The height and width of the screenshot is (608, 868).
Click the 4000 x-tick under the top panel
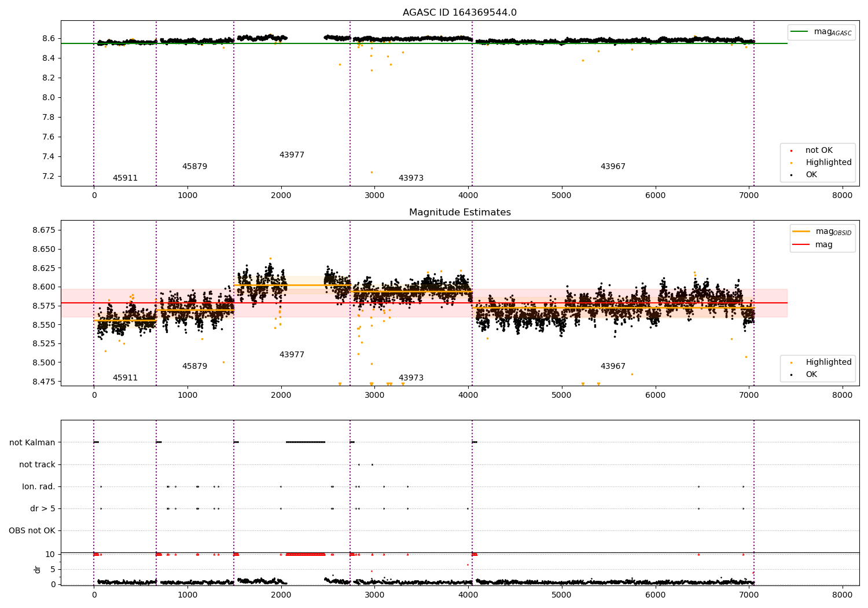[x=468, y=196]
